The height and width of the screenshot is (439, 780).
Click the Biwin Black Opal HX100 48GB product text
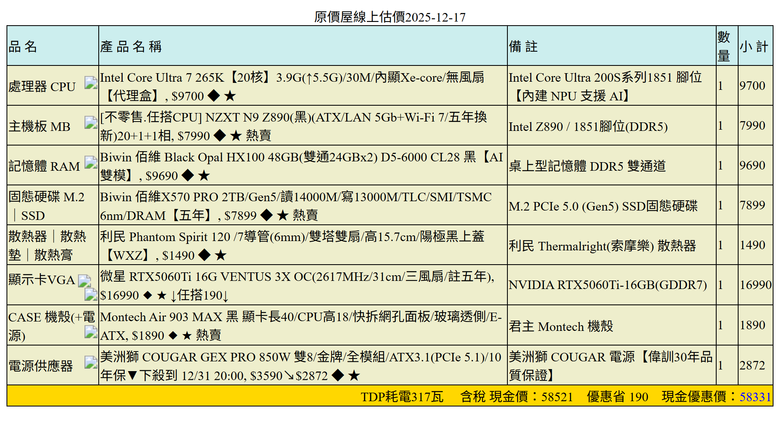click(301, 166)
